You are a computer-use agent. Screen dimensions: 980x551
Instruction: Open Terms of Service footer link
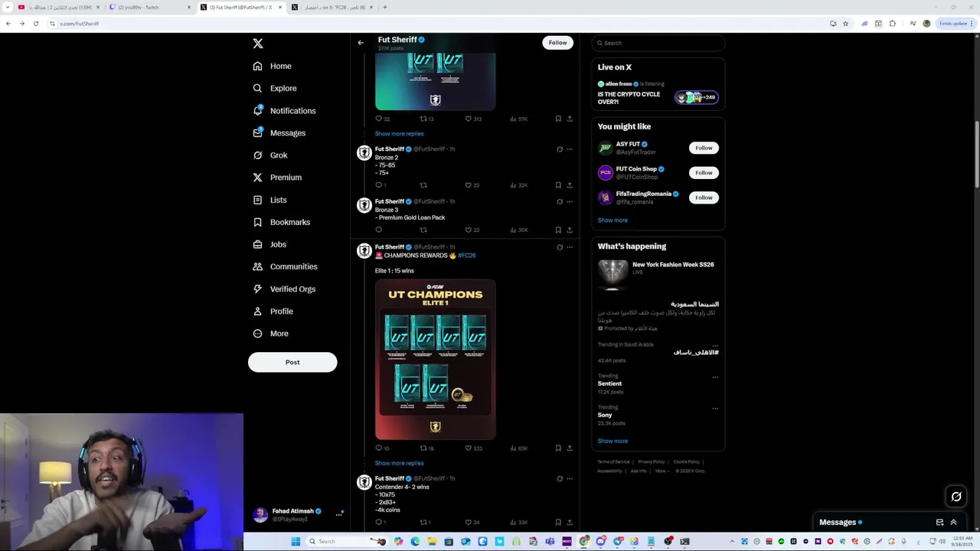[x=613, y=462]
